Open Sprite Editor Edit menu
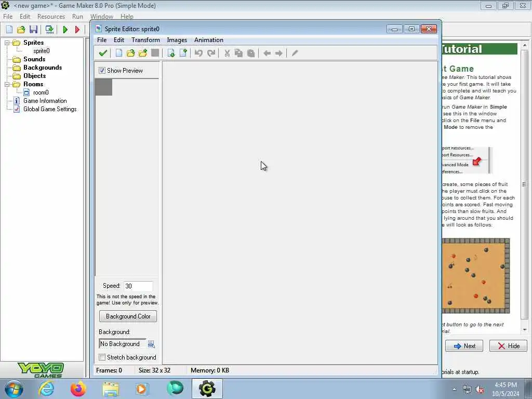This screenshot has height=399, width=532. [119, 40]
